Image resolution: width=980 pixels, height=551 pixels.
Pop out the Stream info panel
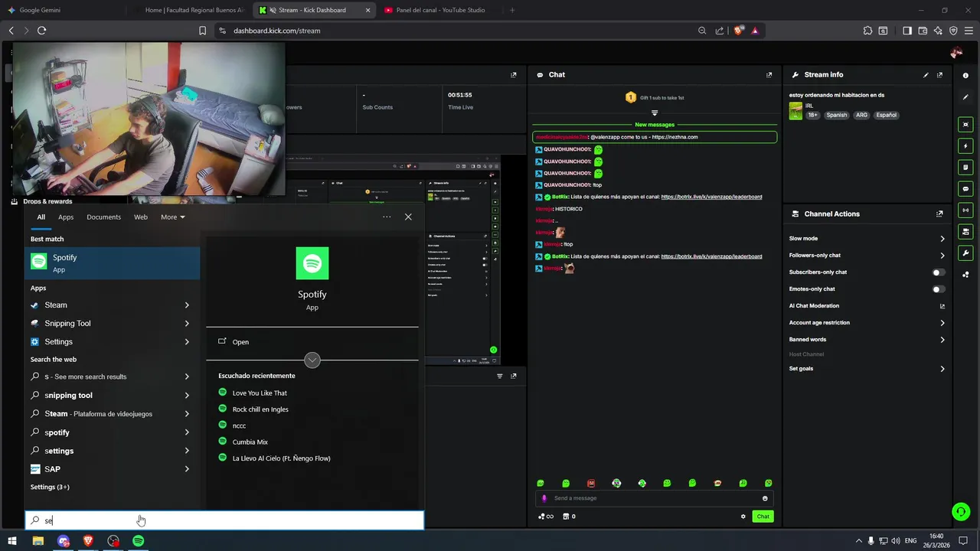pos(939,75)
